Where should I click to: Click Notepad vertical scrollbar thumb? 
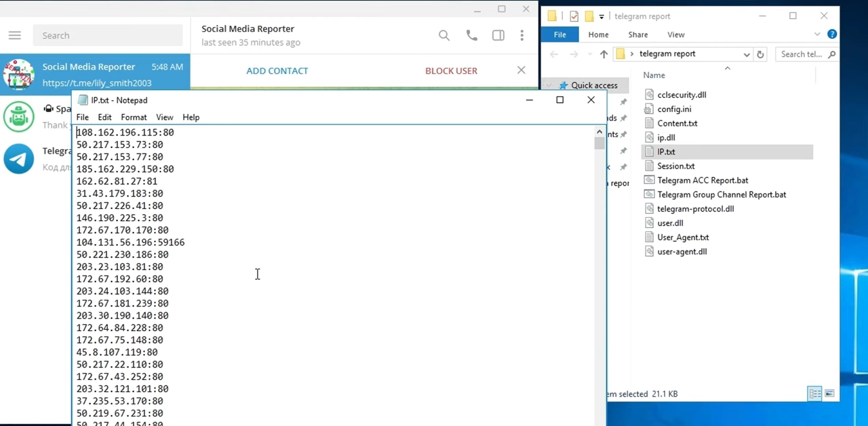pos(599,143)
